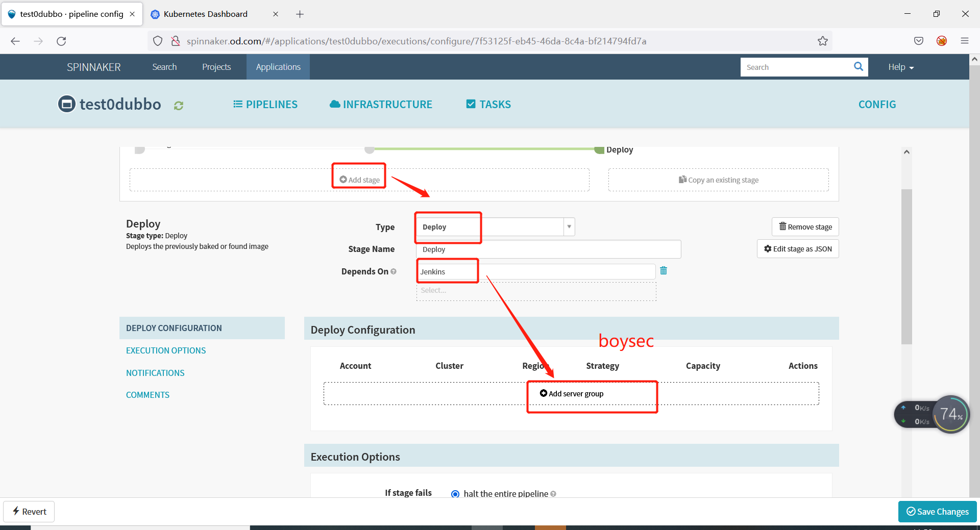Click the orange extension icon in toolbar

942,41
